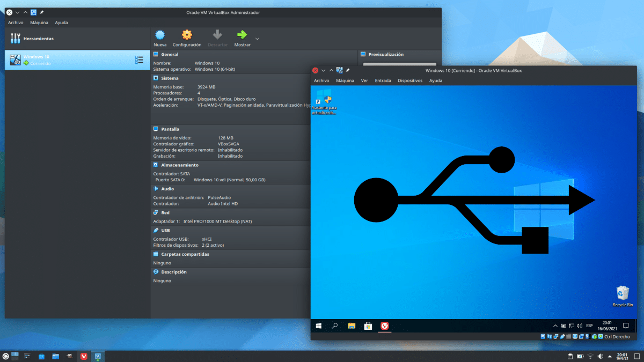Toggle the recording status indicator icon
The image size is (644, 362).
click(x=581, y=336)
